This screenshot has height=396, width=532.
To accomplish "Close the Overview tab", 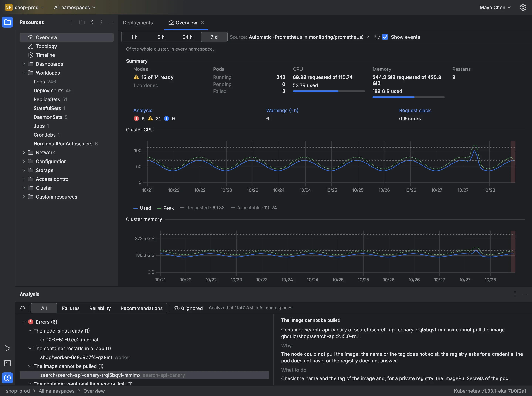I will pyautogui.click(x=202, y=23).
